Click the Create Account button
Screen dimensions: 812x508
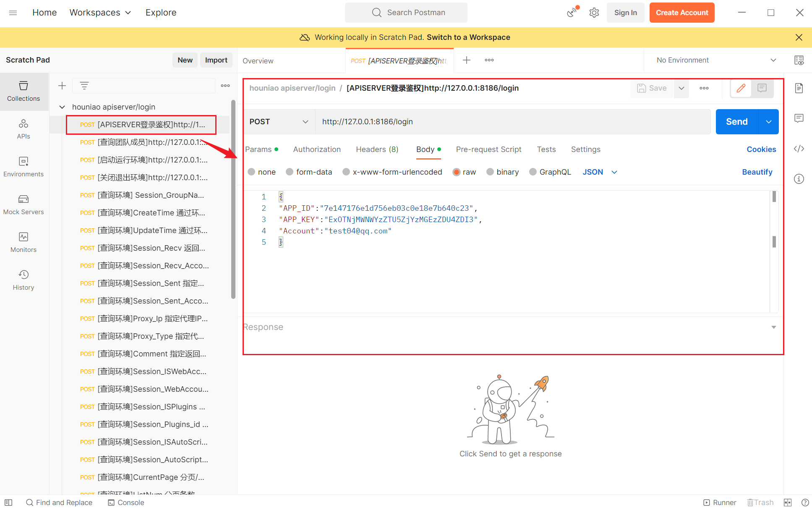click(682, 13)
